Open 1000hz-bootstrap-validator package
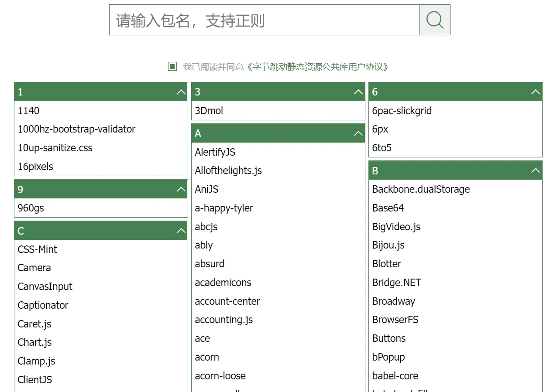This screenshot has width=557, height=392. click(x=76, y=129)
